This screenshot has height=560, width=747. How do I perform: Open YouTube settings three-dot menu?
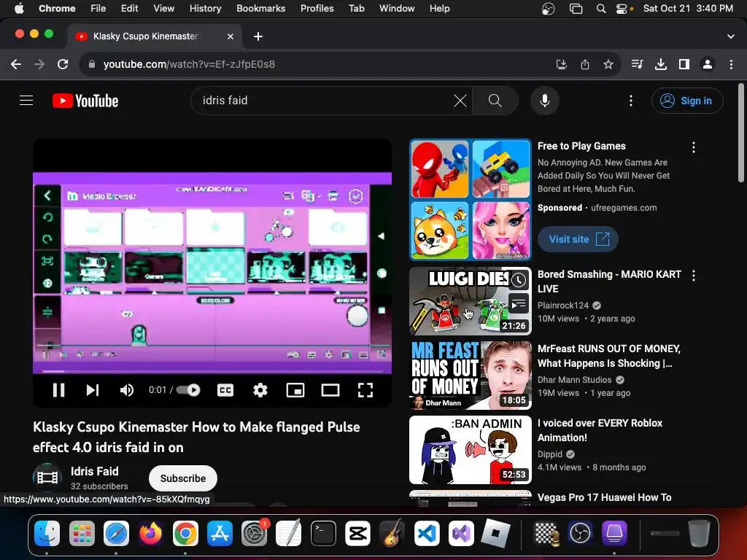point(631,101)
